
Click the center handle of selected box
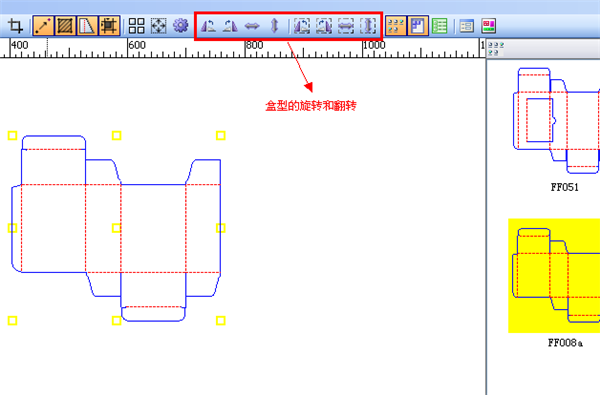(x=116, y=228)
